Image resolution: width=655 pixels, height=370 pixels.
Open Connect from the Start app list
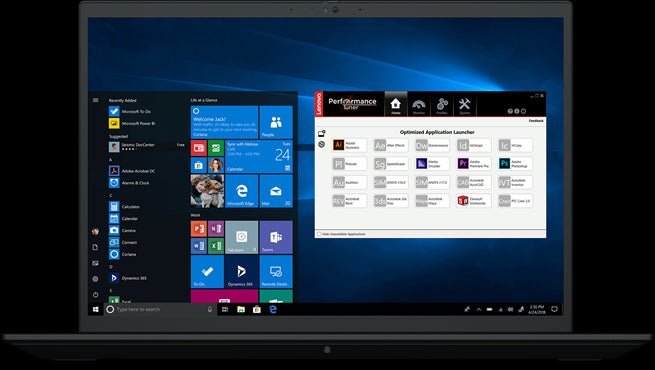tap(124, 242)
